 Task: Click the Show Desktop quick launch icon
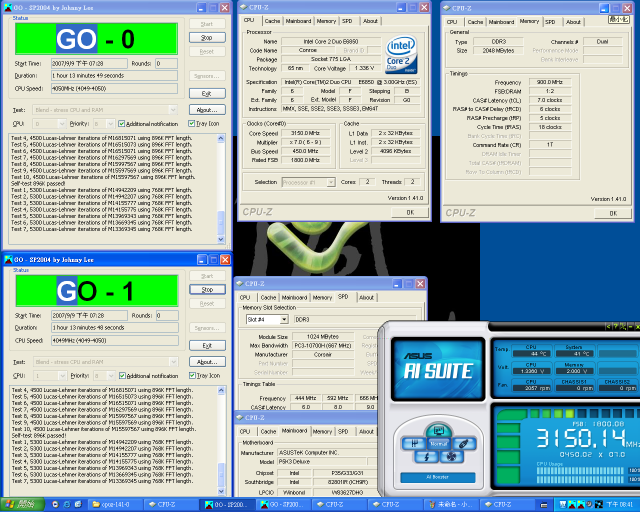click(78, 505)
